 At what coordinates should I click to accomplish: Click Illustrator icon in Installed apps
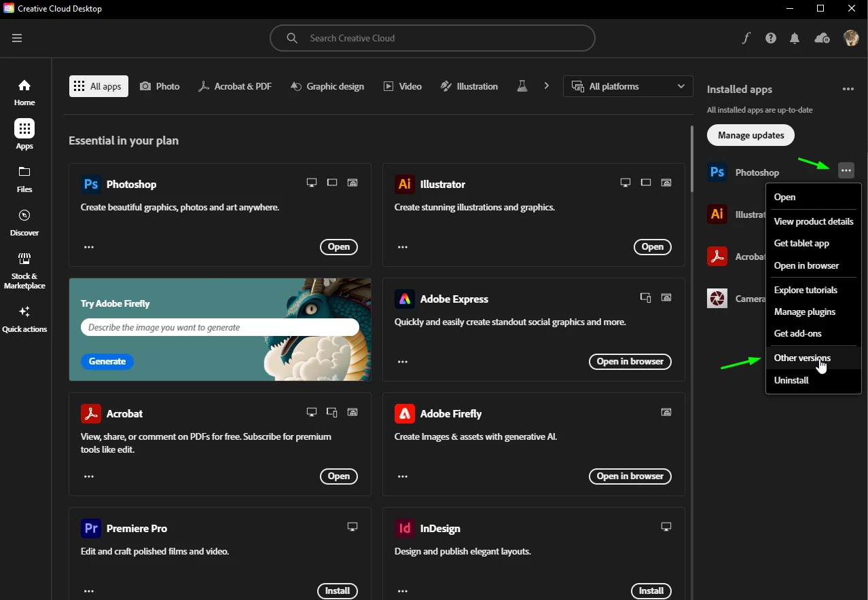(717, 214)
